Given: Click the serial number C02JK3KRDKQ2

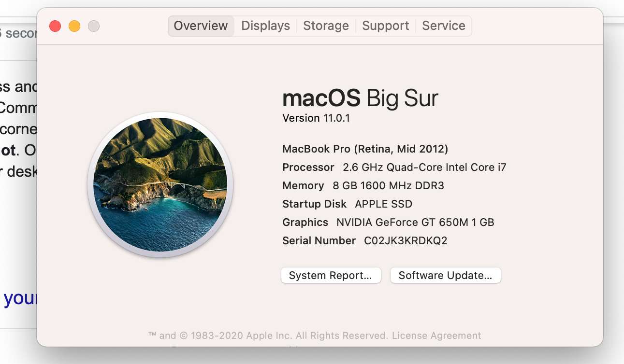Looking at the screenshot, I should click(406, 241).
